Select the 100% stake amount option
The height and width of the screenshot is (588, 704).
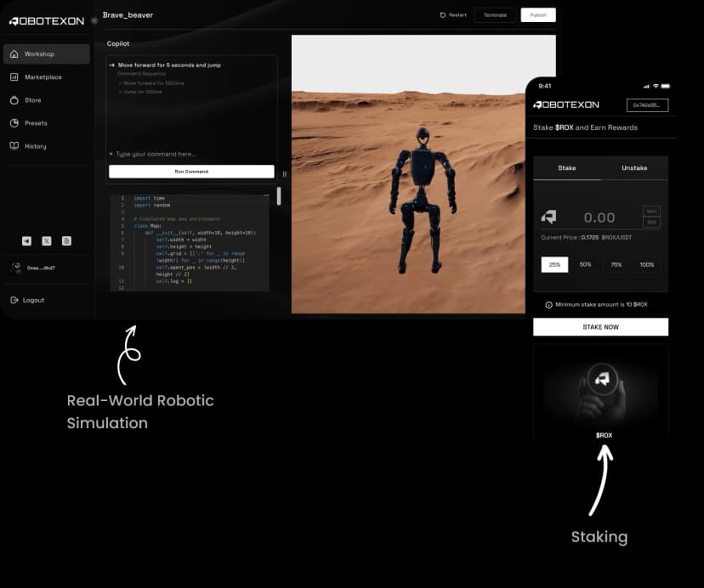click(647, 264)
